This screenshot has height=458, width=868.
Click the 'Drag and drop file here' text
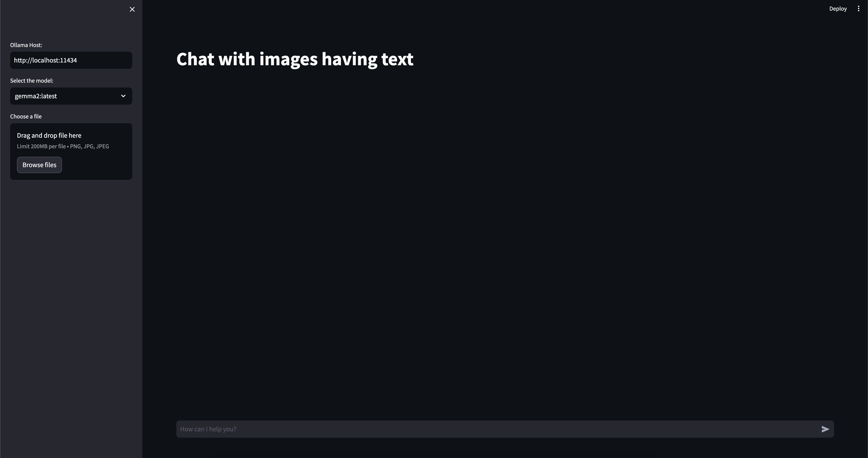click(49, 135)
